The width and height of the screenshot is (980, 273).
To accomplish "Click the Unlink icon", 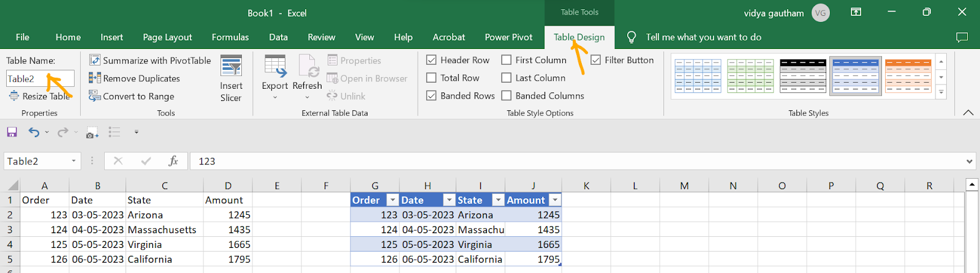I will [x=333, y=95].
